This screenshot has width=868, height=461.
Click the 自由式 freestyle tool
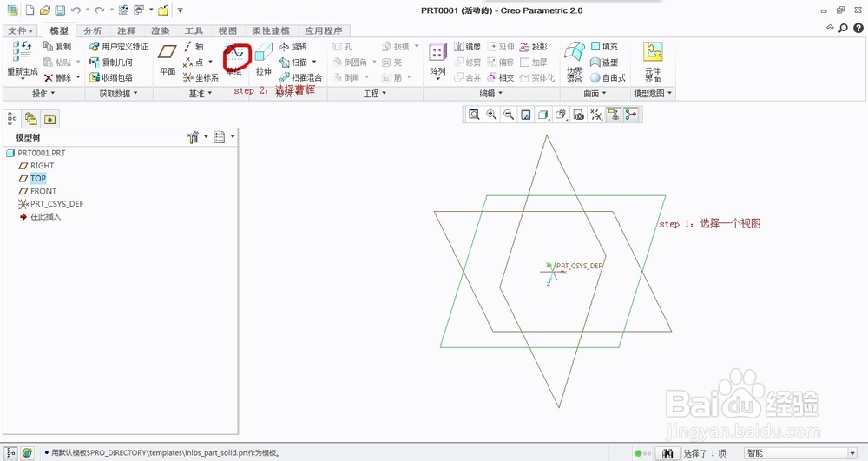(608, 77)
